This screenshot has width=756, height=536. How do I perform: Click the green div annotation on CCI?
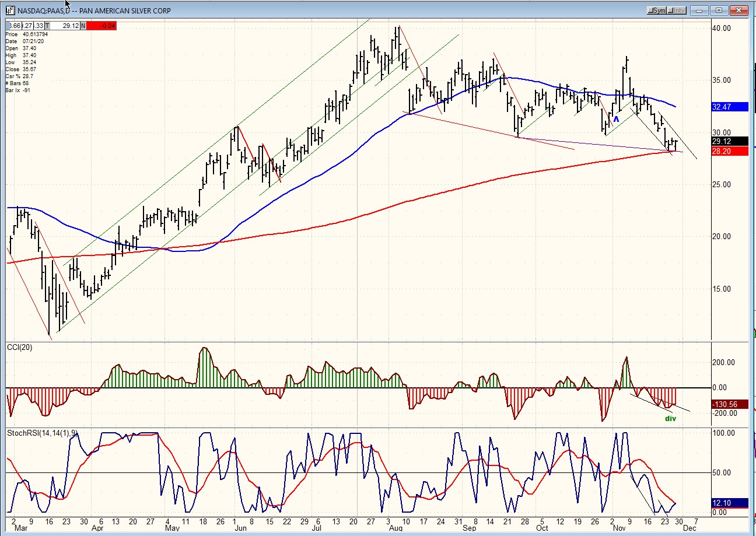(x=670, y=418)
